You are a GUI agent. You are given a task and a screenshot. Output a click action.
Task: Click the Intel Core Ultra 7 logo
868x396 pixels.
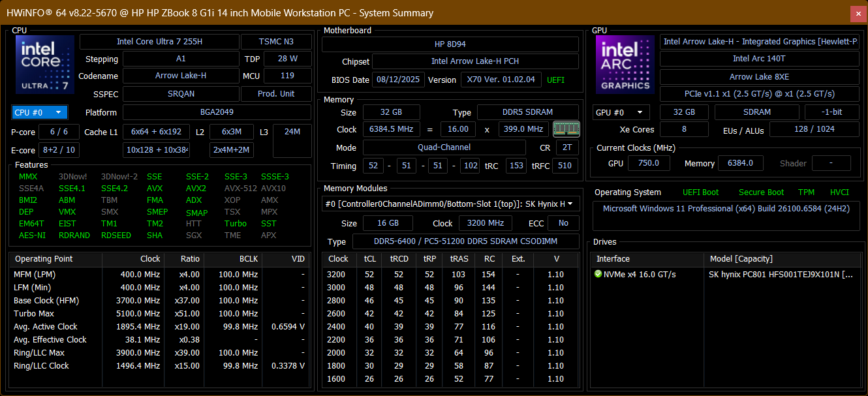pyautogui.click(x=45, y=65)
